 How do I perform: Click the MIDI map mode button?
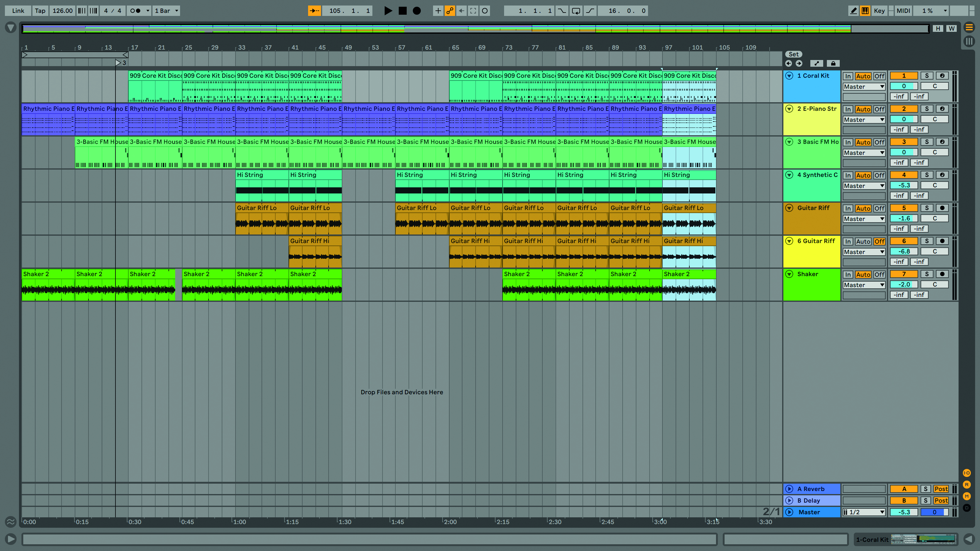[x=903, y=11]
